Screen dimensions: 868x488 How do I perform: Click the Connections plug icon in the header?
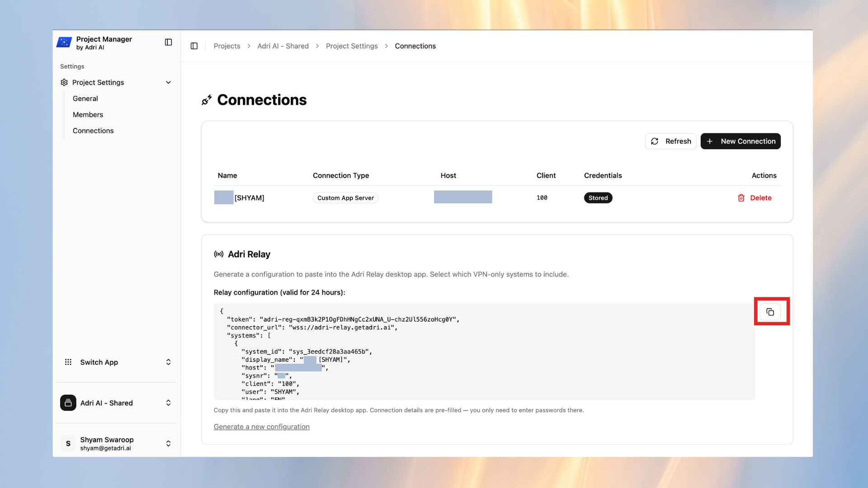[x=207, y=100]
